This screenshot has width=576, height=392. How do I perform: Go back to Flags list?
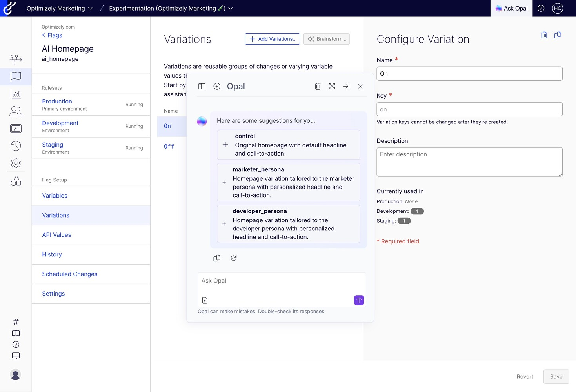52,35
